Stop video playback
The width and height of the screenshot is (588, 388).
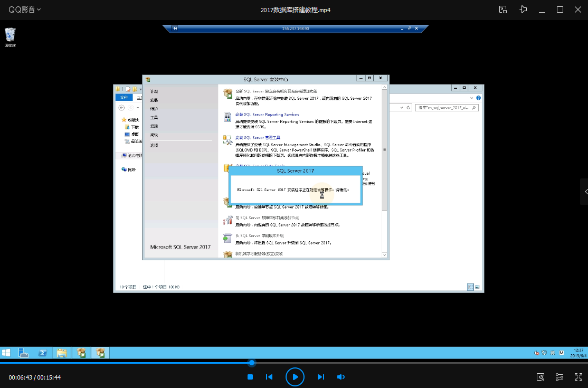(250, 377)
